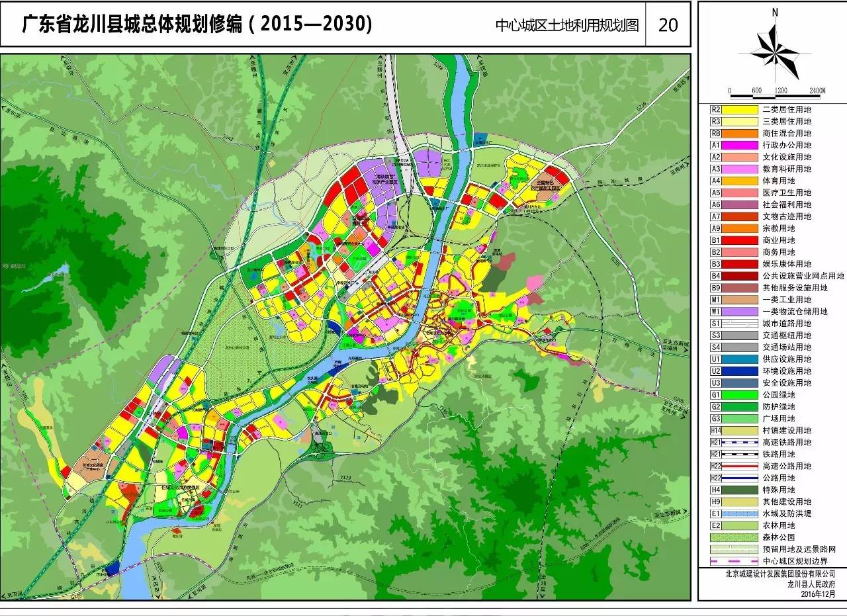Select the R3 三类居住用地 pale yellow swatch
Image resolution: width=847 pixels, height=616 pixels.
[x=740, y=122]
